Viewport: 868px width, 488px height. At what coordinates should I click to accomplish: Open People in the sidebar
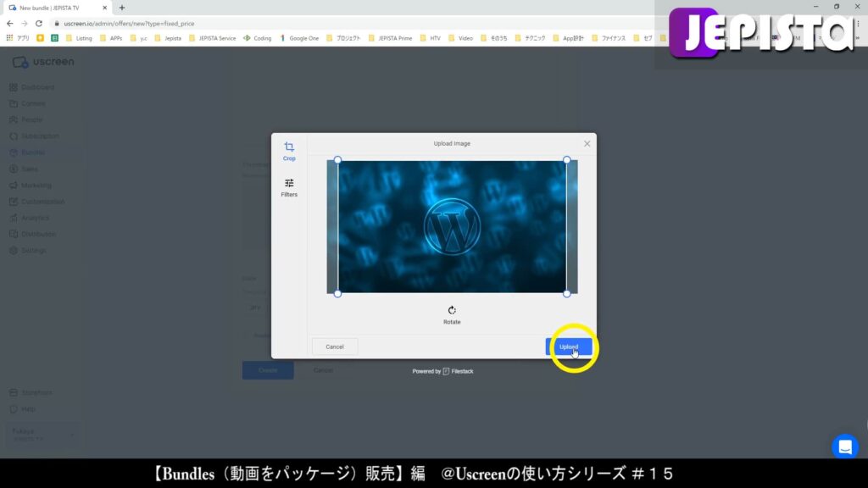pyautogui.click(x=26, y=119)
